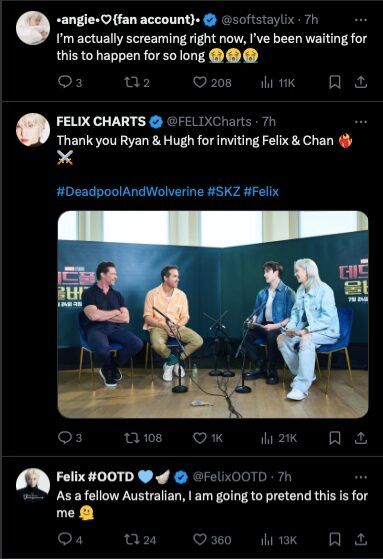Share angie's tweet via share icon

click(361, 82)
